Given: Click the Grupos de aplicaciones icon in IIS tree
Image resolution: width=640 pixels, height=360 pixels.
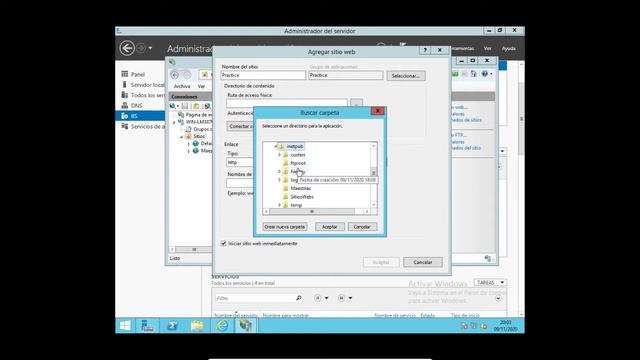Looking at the screenshot, I should [x=188, y=129].
